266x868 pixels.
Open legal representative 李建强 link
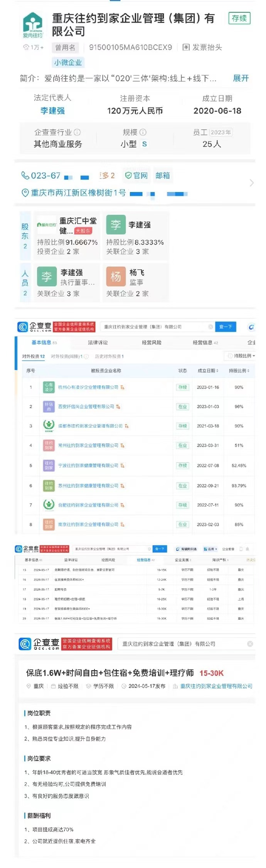(52, 111)
